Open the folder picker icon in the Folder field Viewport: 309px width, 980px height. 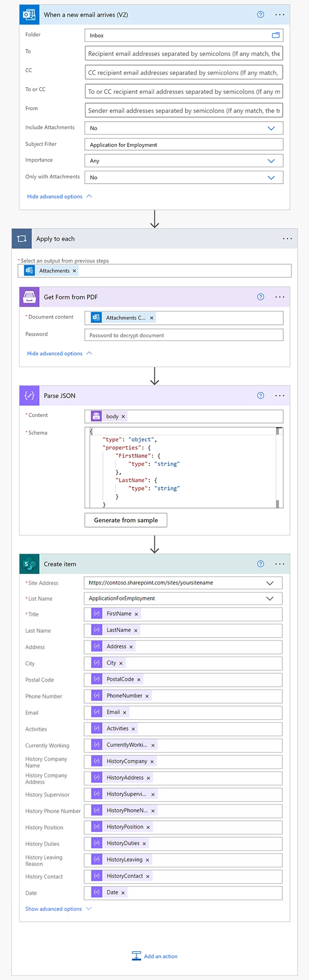(x=276, y=35)
